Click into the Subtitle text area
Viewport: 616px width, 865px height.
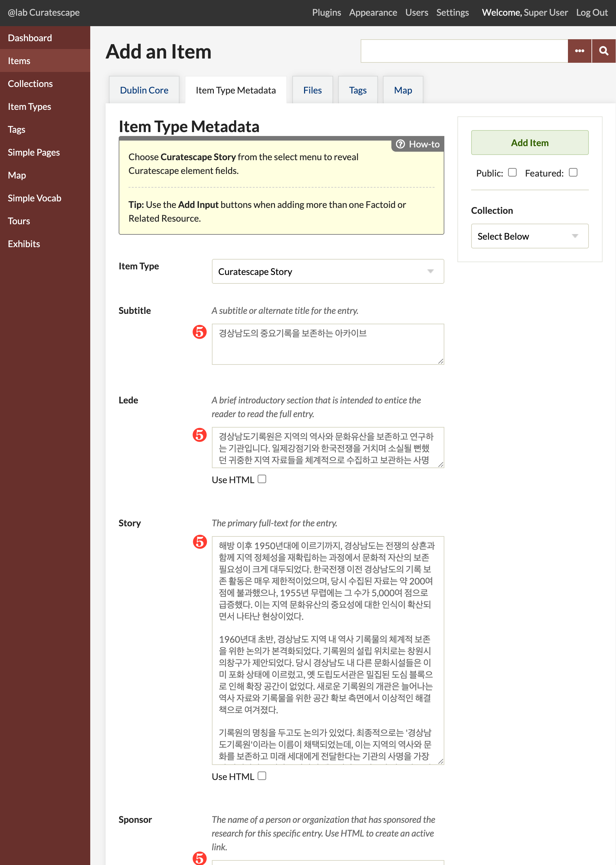328,344
